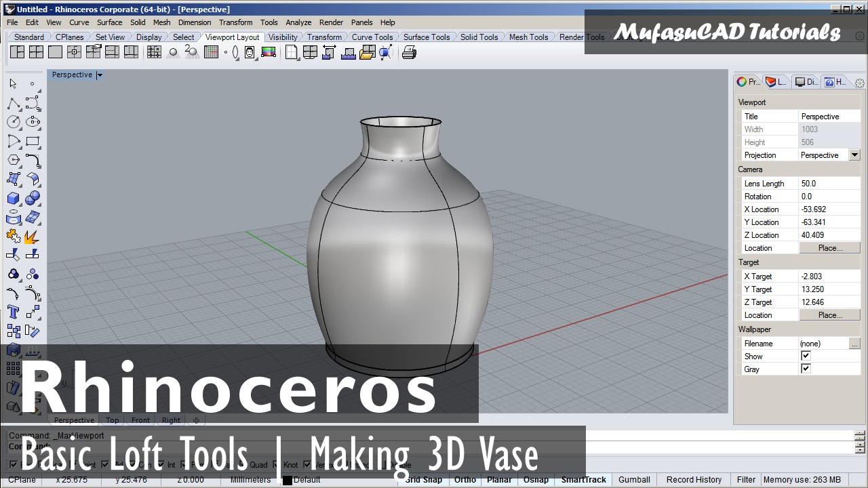The height and width of the screenshot is (488, 868).
Task: Switch to the Top viewport tab
Action: pyautogui.click(x=112, y=420)
